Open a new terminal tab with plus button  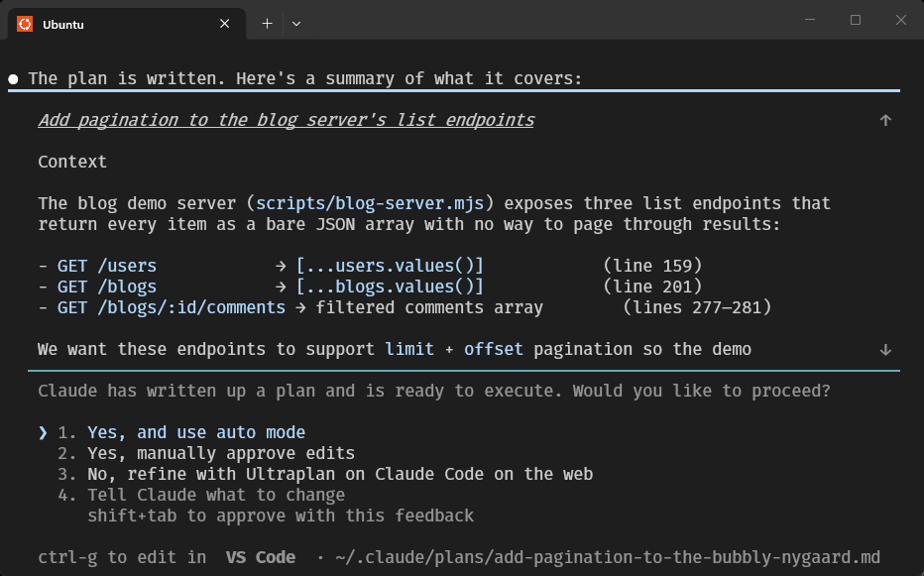pyautogui.click(x=267, y=24)
